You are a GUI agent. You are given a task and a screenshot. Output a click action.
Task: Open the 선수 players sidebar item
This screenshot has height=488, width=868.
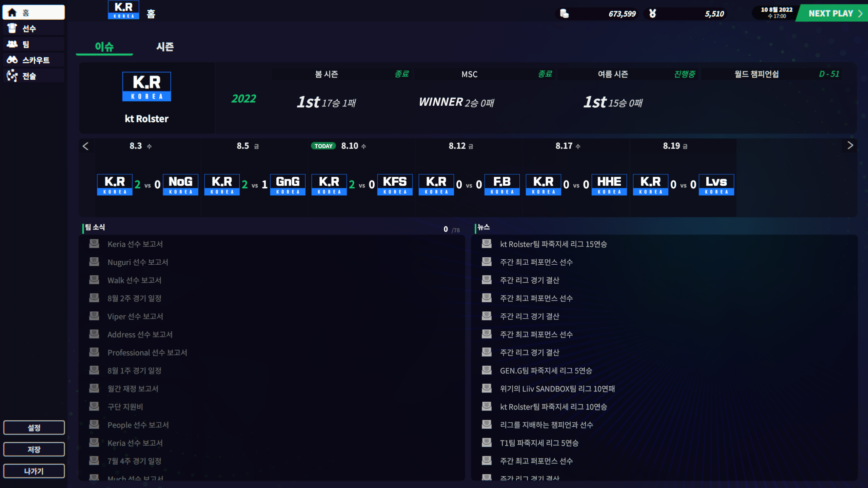[x=34, y=28]
